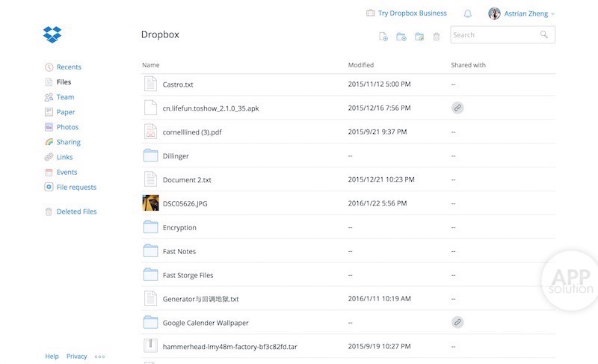598x364 pixels.
Task: Click the Castro.txt document icon
Action: point(151,84)
